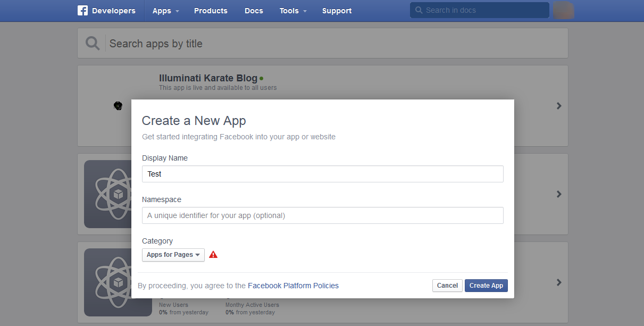Image resolution: width=644 pixels, height=326 pixels.
Task: Click the docs search magnifier icon
Action: click(x=419, y=10)
